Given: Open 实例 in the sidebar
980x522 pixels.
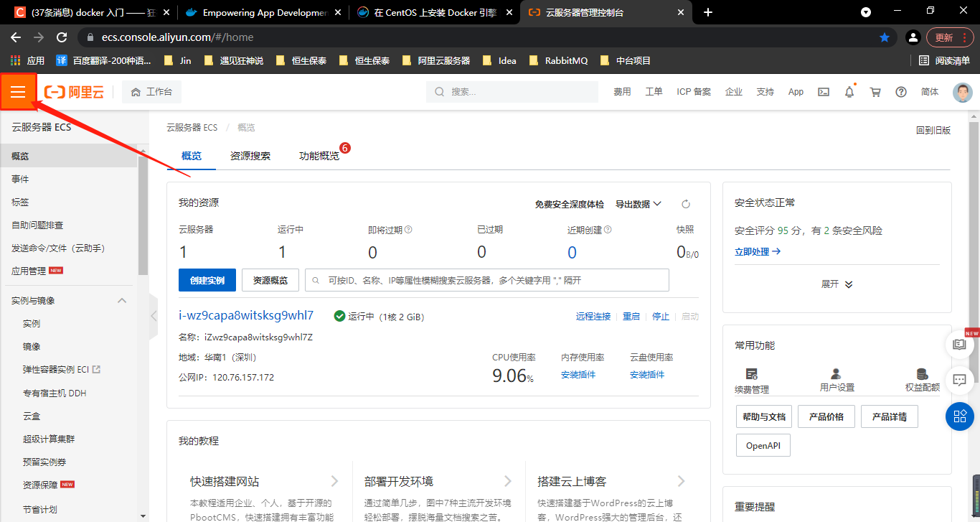Looking at the screenshot, I should point(32,324).
